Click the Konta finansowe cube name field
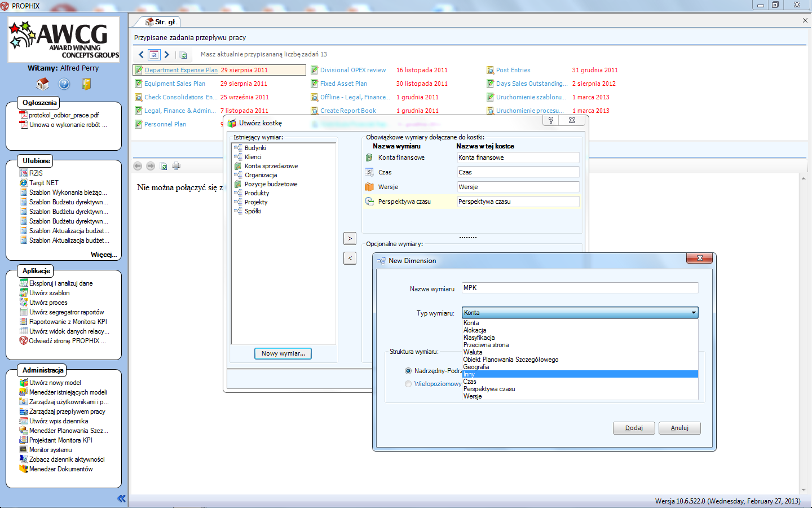Image resolution: width=812 pixels, height=508 pixels. [518, 157]
